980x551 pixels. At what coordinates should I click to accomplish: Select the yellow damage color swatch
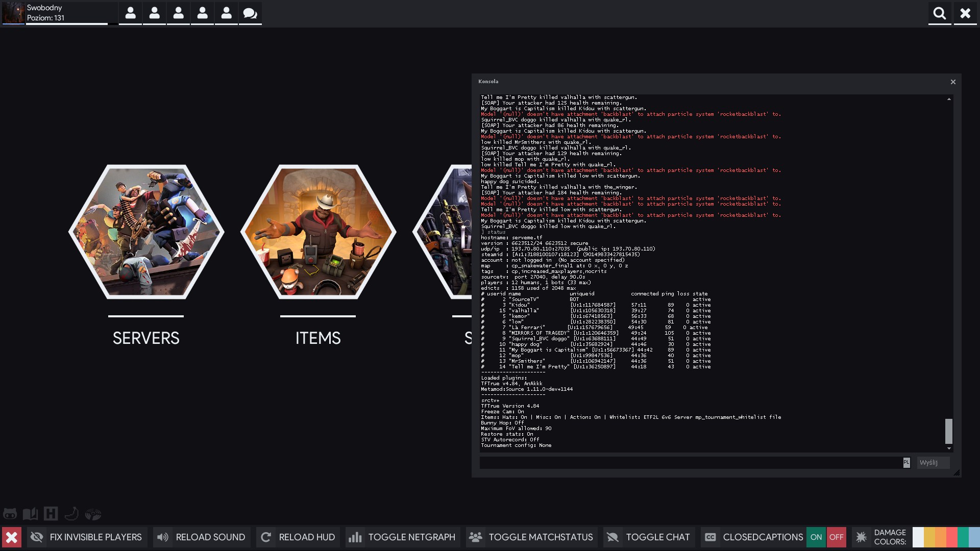click(x=929, y=537)
